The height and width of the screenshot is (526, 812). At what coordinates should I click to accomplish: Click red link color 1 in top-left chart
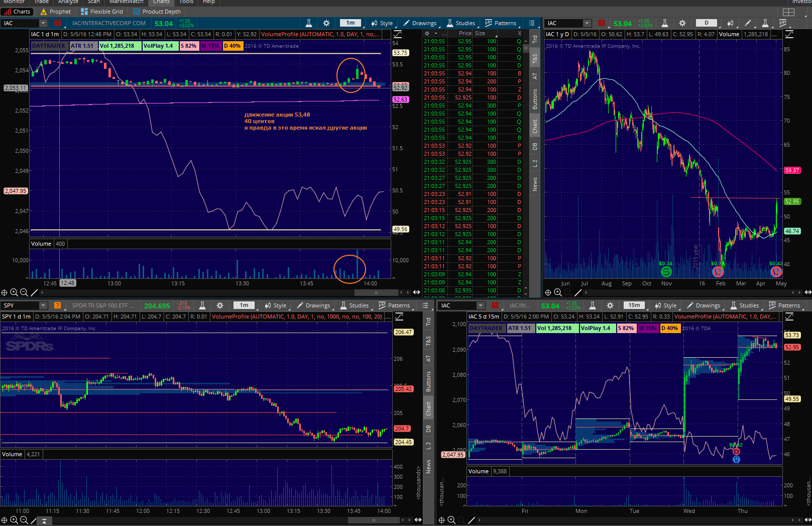tap(58, 23)
